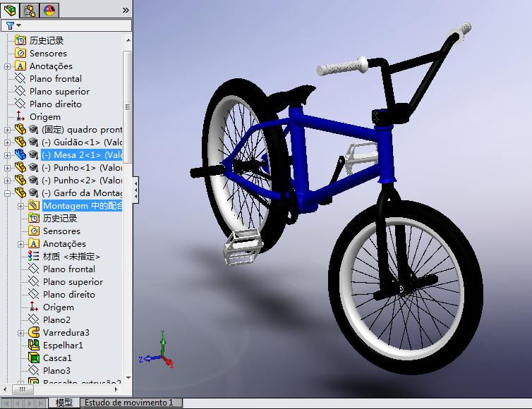Select the top-level Origem origin icon
The width and height of the screenshot is (532, 409).
coord(20,116)
